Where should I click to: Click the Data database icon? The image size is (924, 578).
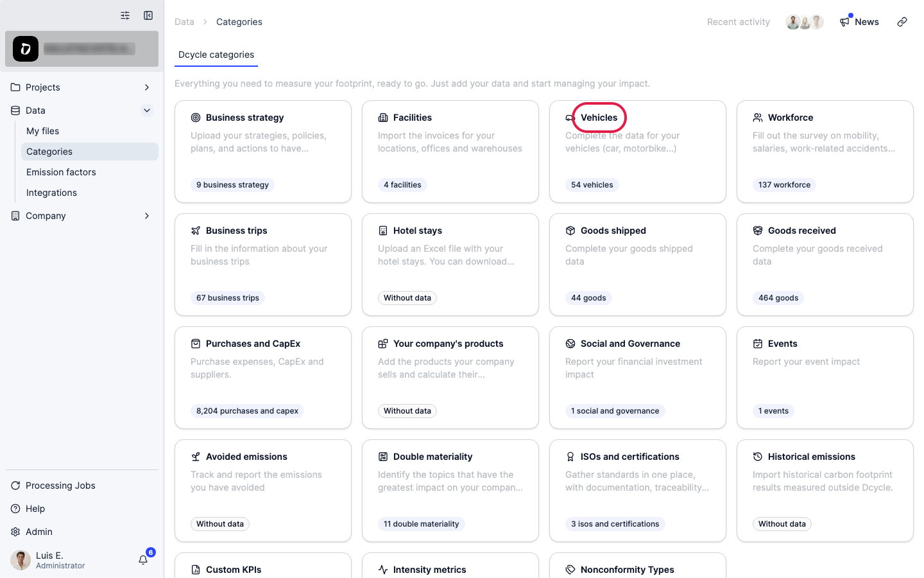coord(15,110)
